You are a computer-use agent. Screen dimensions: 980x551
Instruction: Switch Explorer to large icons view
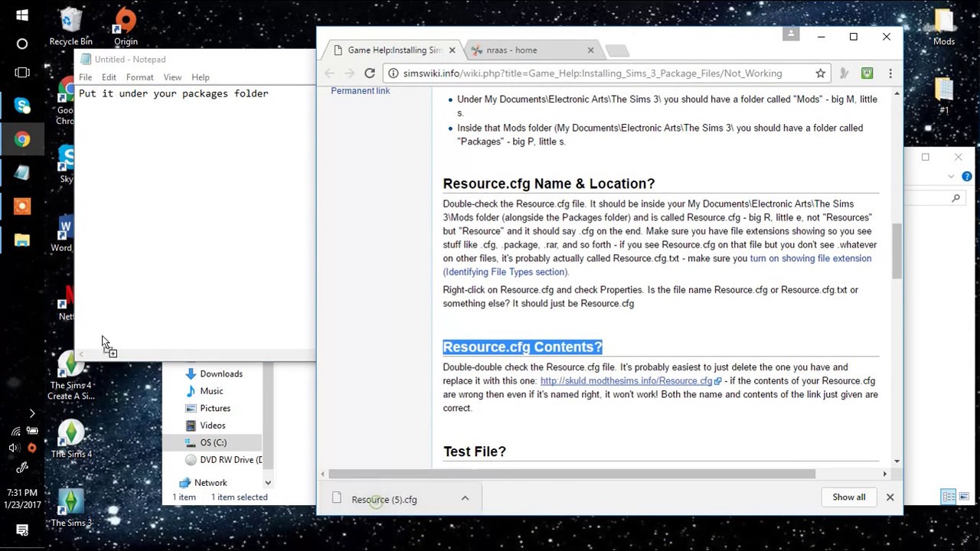(x=965, y=497)
